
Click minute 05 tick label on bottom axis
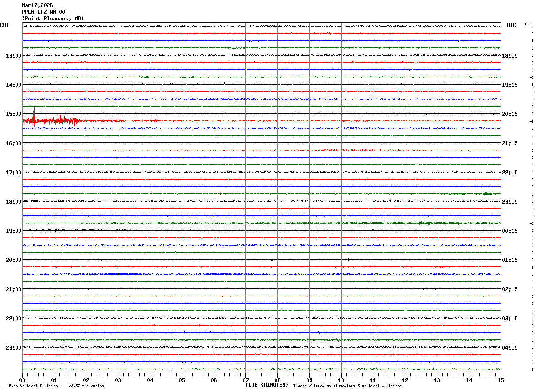point(182,380)
